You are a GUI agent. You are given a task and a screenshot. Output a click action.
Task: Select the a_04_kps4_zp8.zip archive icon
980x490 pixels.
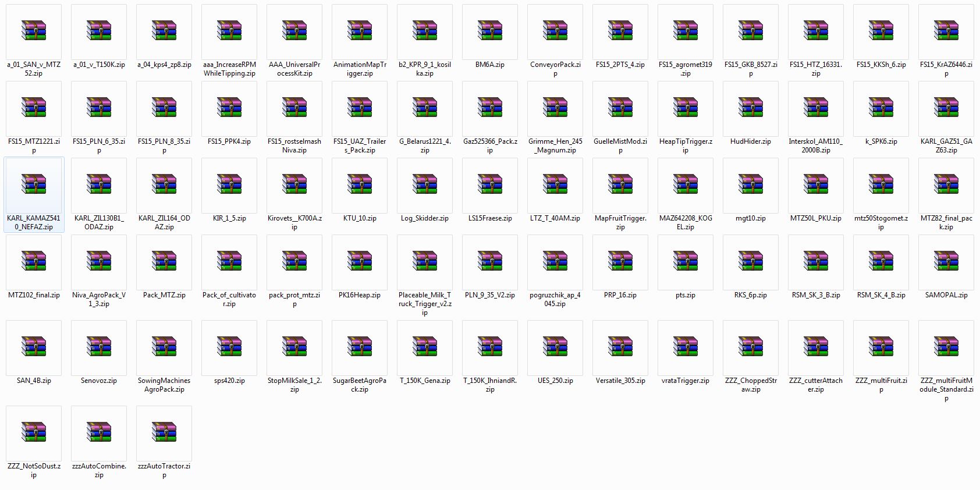coord(164,31)
